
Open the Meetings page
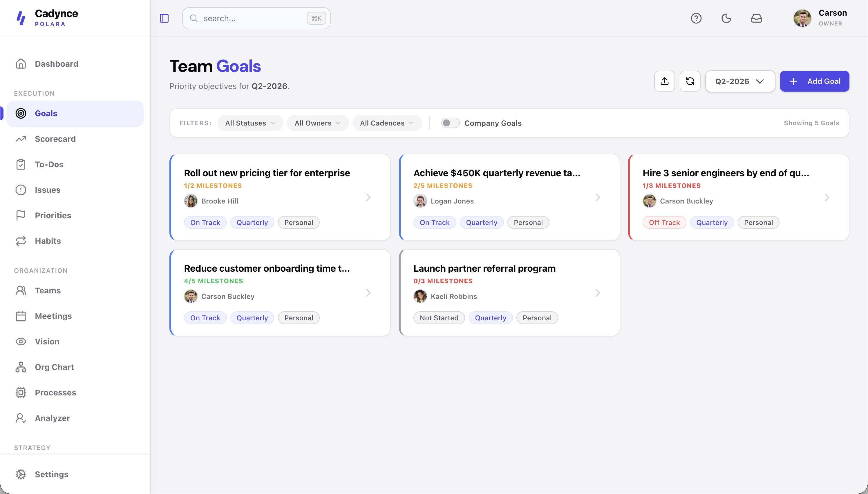(75, 316)
